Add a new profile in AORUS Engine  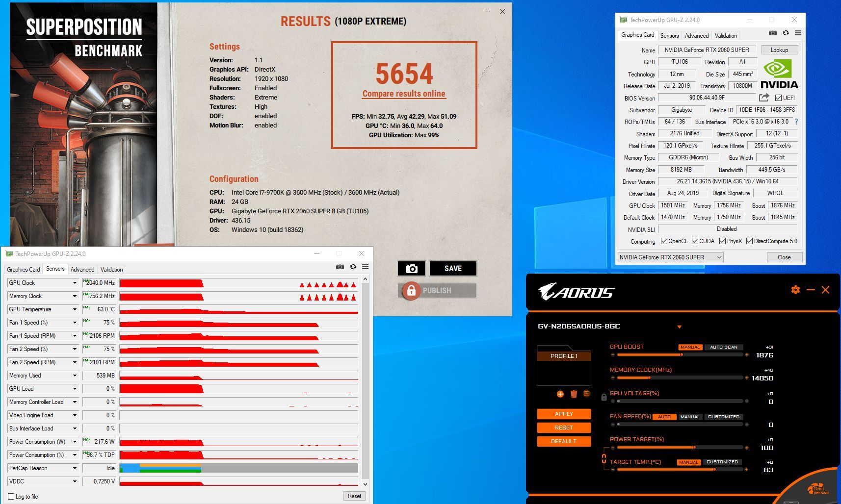(x=560, y=394)
